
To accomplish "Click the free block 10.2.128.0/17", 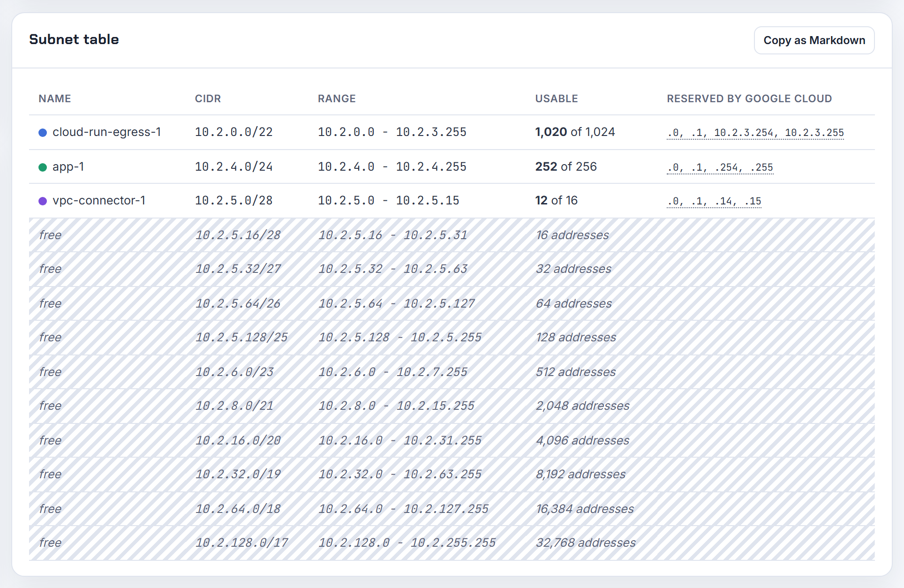I will click(x=452, y=543).
